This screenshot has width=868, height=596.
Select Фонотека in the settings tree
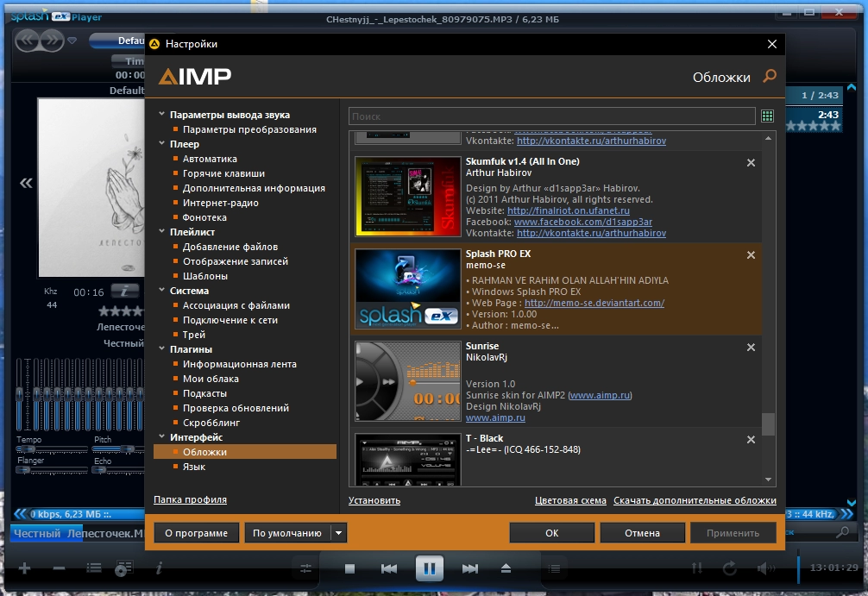(204, 217)
